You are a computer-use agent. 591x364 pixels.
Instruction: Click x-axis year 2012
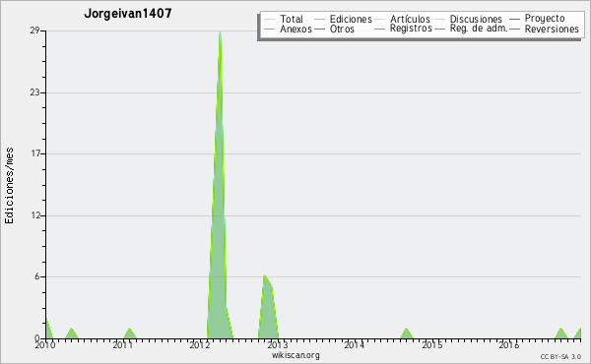click(x=199, y=344)
